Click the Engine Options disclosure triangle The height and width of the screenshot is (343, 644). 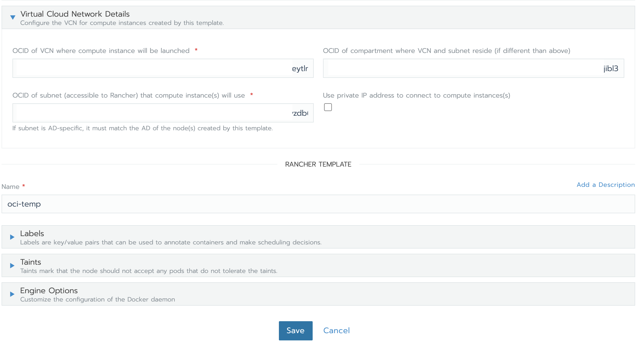click(x=12, y=294)
